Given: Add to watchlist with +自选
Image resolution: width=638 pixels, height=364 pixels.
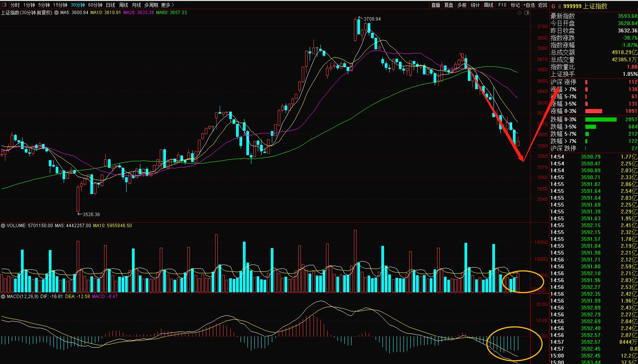Looking at the screenshot, I should tap(529, 5).
